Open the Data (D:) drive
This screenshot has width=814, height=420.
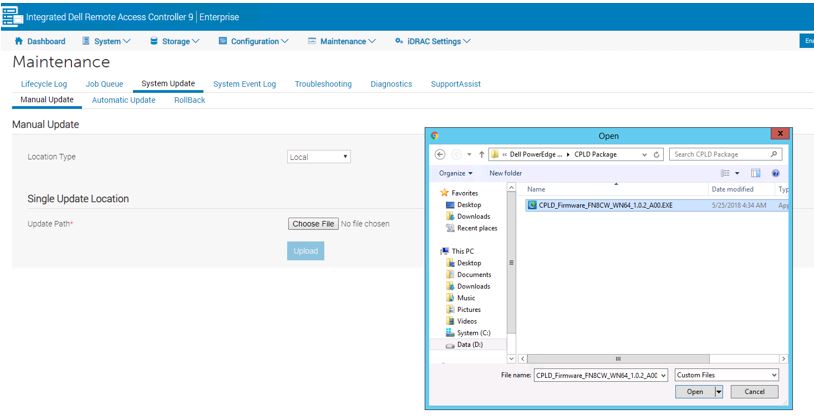click(470, 344)
